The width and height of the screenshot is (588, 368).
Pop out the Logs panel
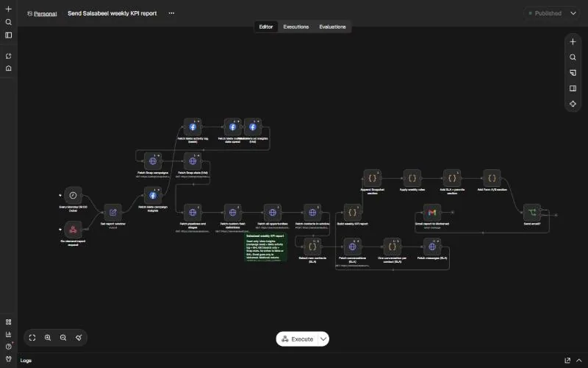click(567, 361)
